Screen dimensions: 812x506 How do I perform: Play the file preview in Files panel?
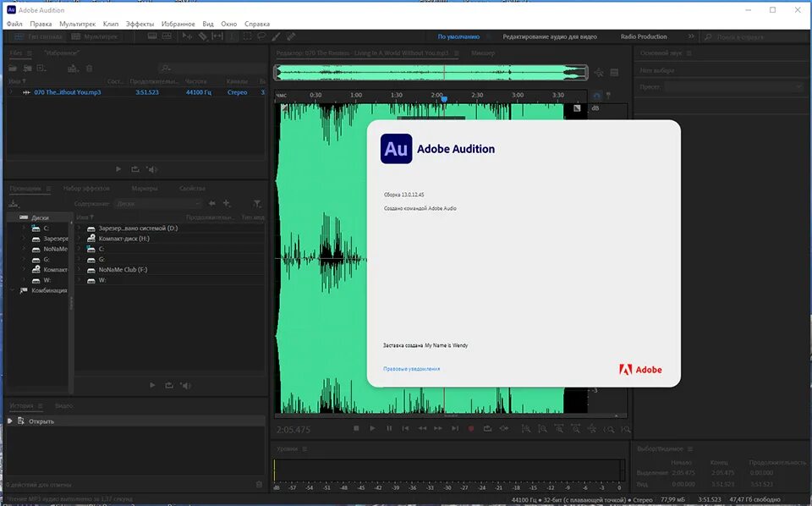point(118,169)
